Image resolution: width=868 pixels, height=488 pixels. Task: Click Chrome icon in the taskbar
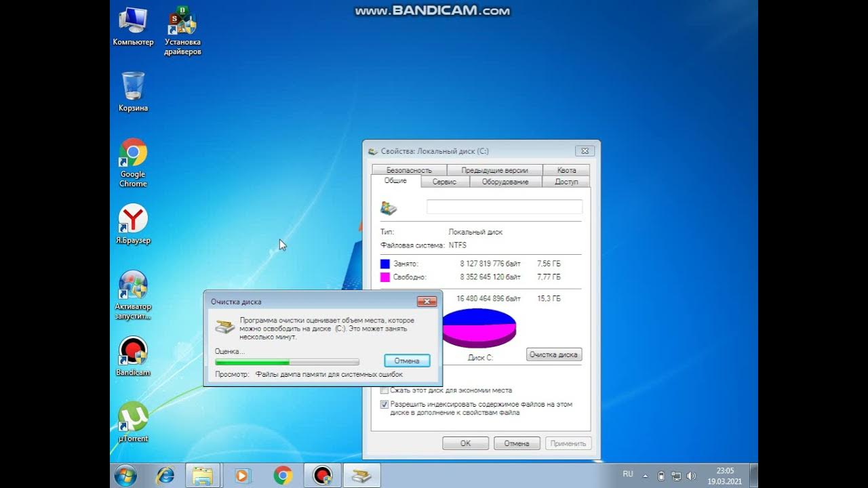tap(283, 476)
